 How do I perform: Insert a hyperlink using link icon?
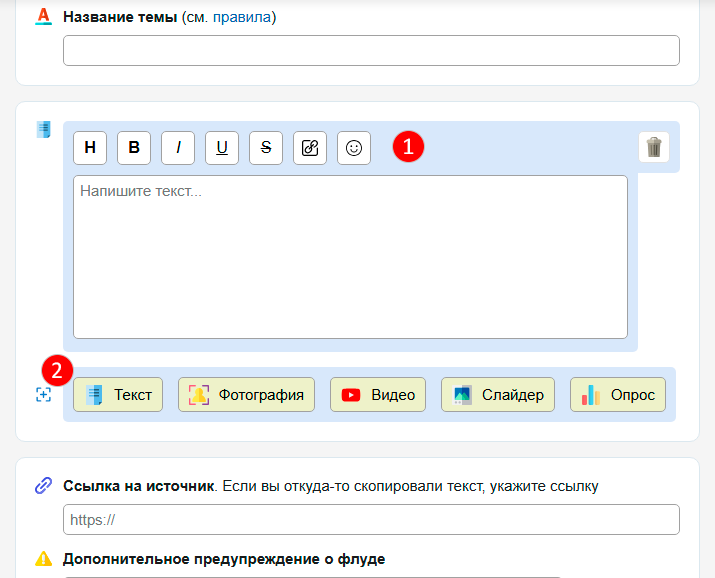(310, 147)
